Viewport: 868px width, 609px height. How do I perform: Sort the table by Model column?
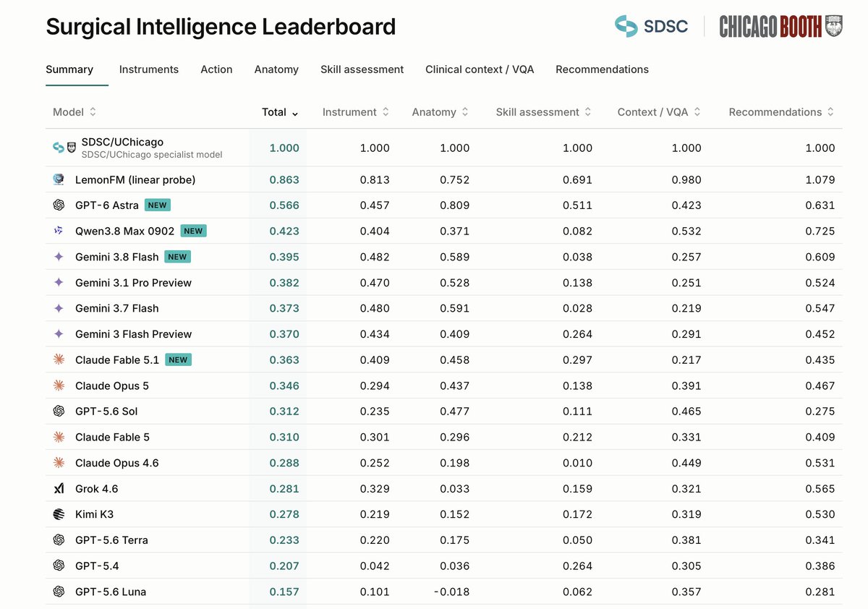click(x=75, y=112)
